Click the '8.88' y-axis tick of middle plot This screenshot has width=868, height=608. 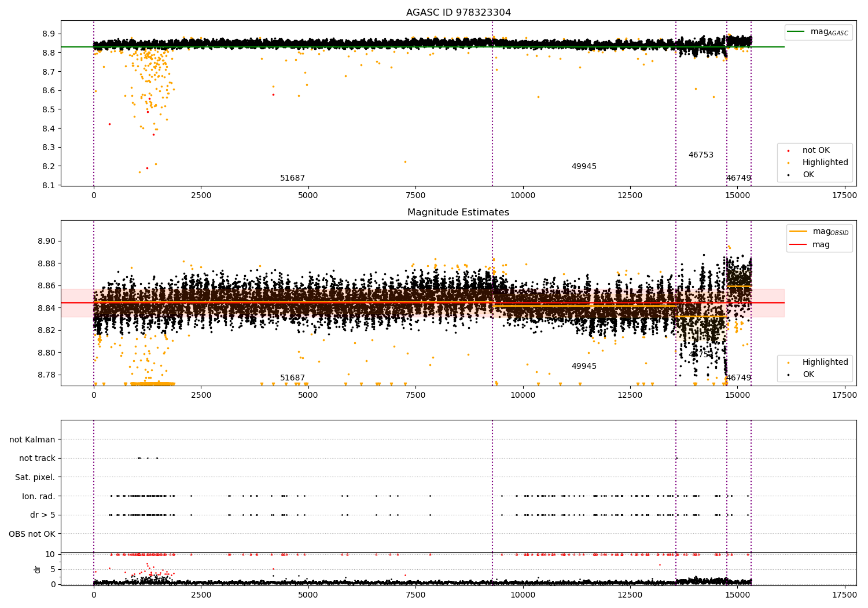click(47, 263)
